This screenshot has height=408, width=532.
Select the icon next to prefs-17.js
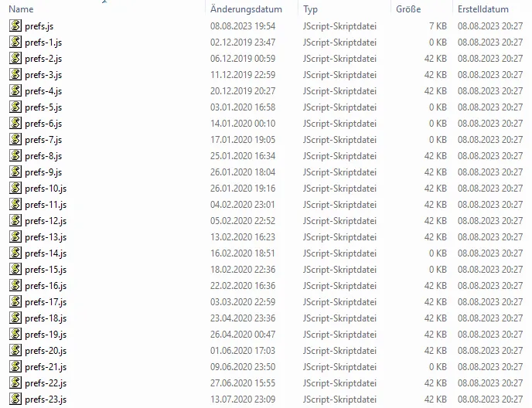pos(15,302)
